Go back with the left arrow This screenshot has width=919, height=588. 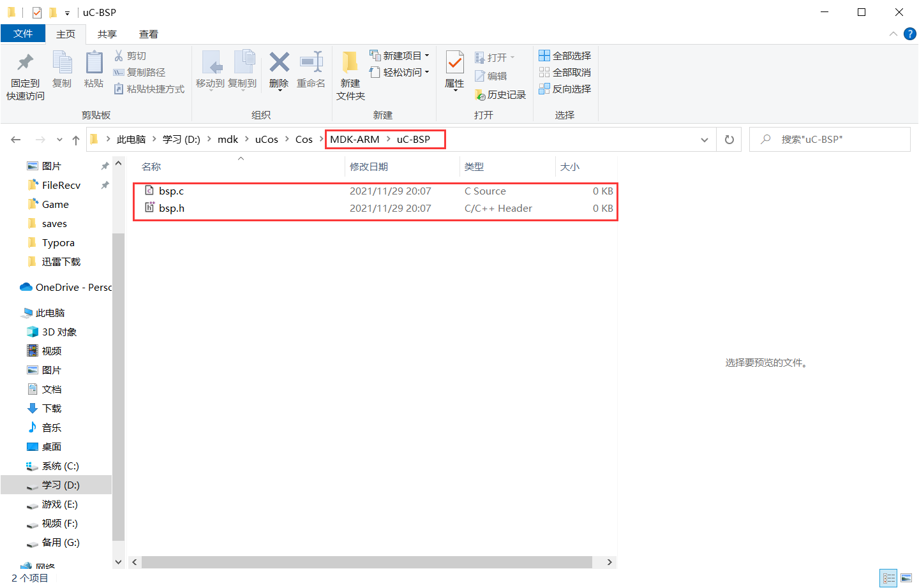pyautogui.click(x=16, y=140)
